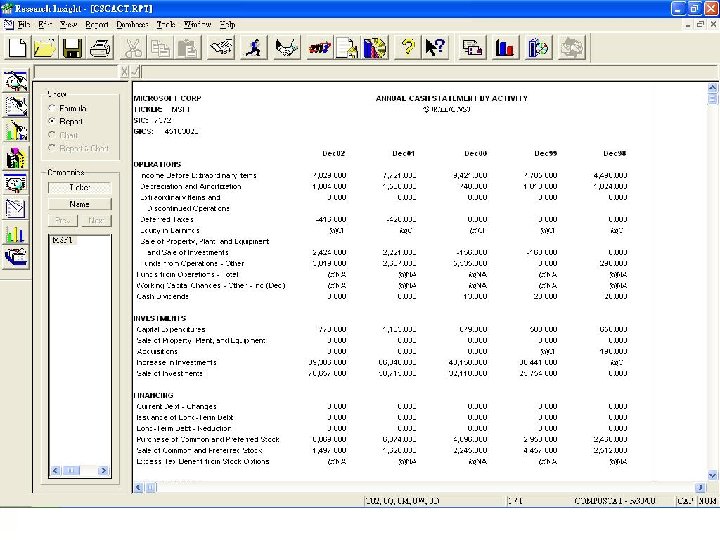Click the New document toolbar icon

click(17, 48)
